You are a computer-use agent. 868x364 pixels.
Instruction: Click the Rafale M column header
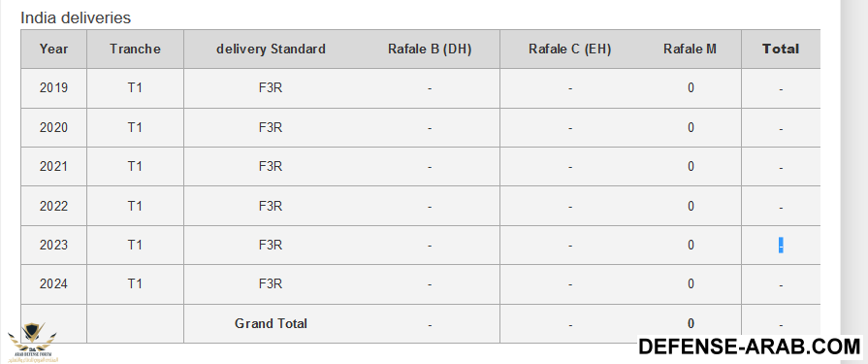(x=691, y=49)
